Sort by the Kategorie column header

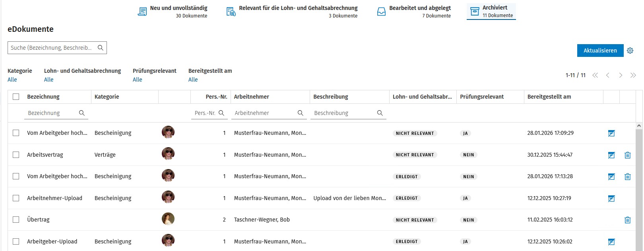click(107, 97)
